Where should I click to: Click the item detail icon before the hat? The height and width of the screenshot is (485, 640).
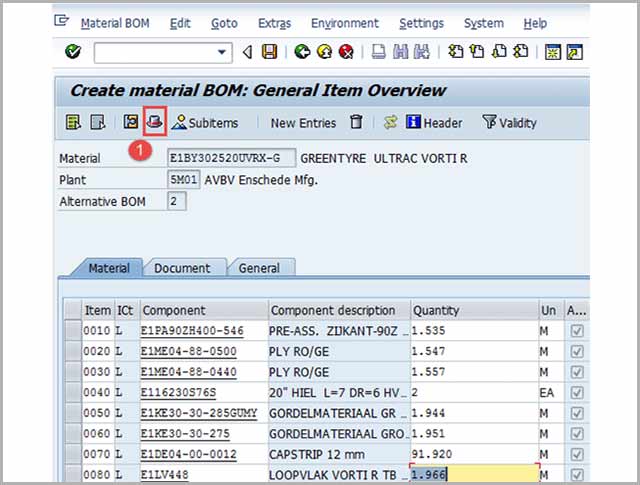[131, 122]
